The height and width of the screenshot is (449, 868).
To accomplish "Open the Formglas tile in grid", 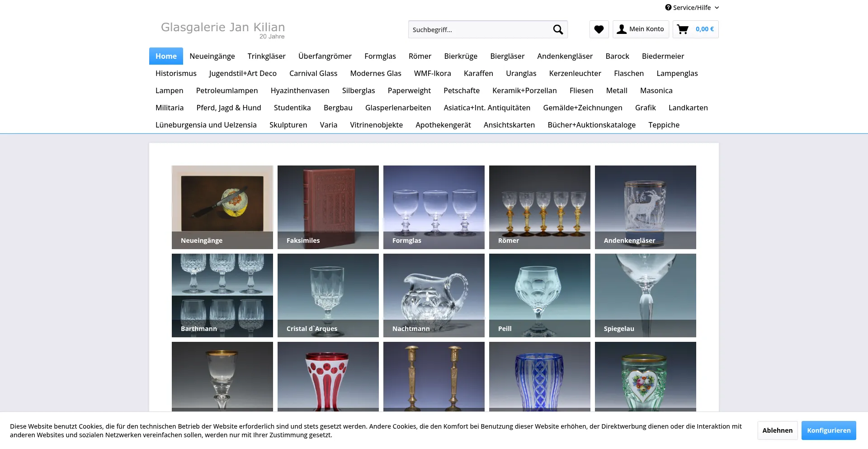I will (x=434, y=207).
